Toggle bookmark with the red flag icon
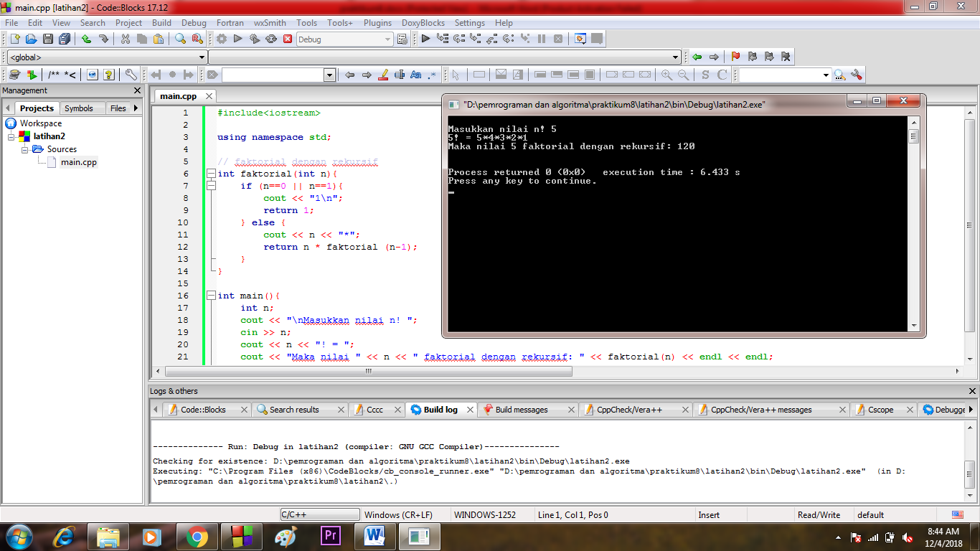980x551 pixels. (x=735, y=57)
